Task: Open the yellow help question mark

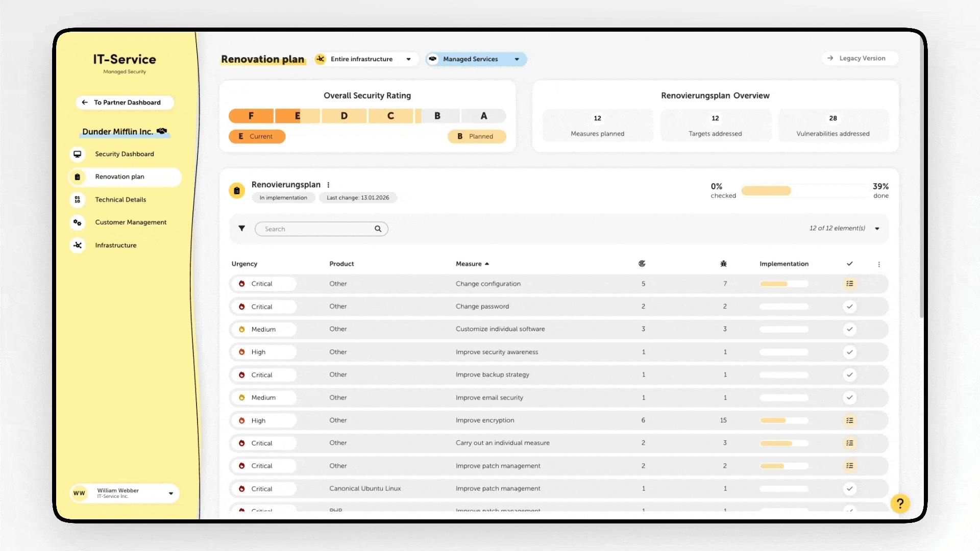Action: (x=900, y=504)
